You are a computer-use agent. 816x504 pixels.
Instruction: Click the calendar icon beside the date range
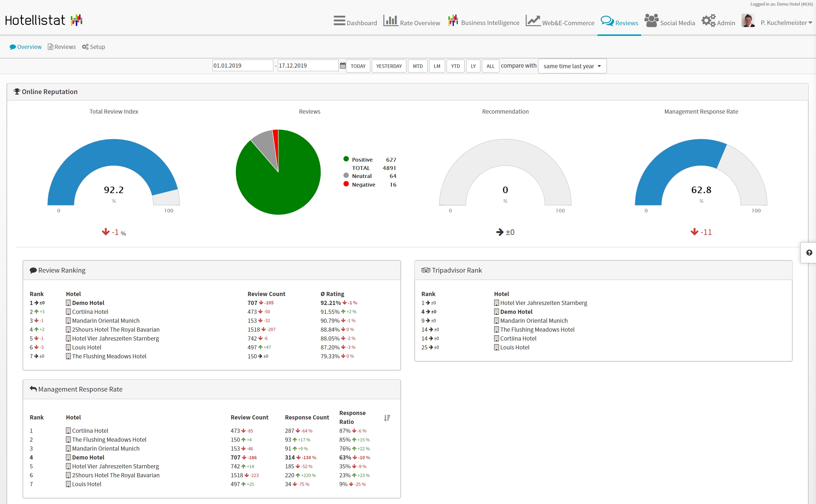tap(343, 66)
